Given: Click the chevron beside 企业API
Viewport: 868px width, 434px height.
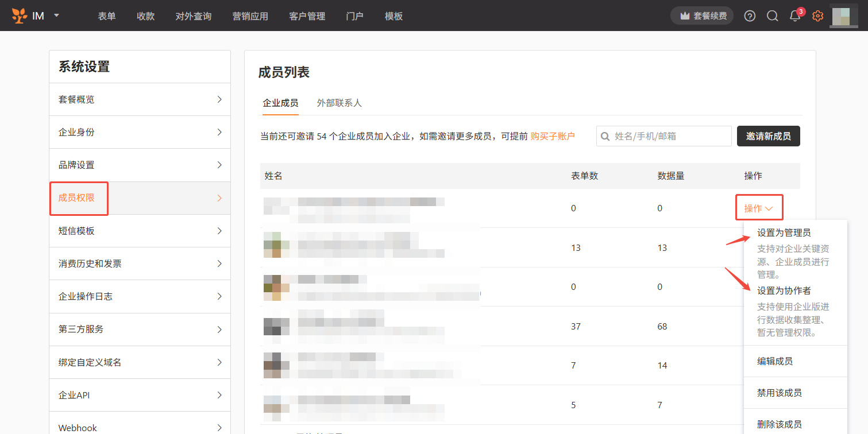Looking at the screenshot, I should 219,395.
